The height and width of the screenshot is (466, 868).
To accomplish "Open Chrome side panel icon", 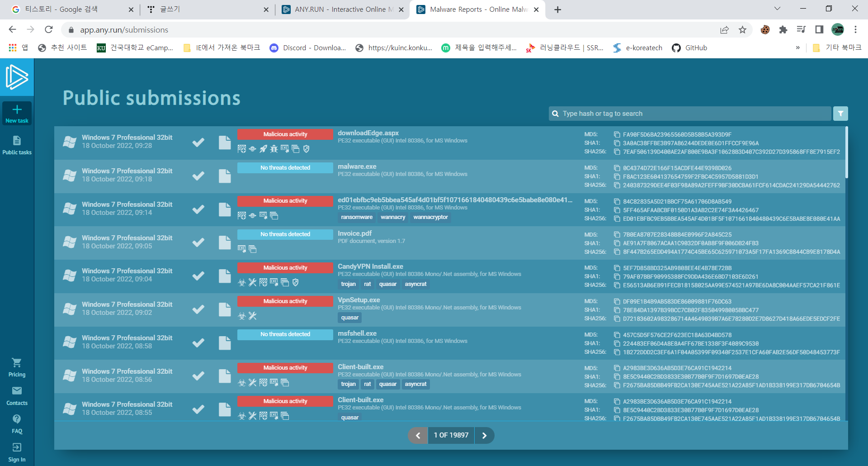I will pos(819,30).
